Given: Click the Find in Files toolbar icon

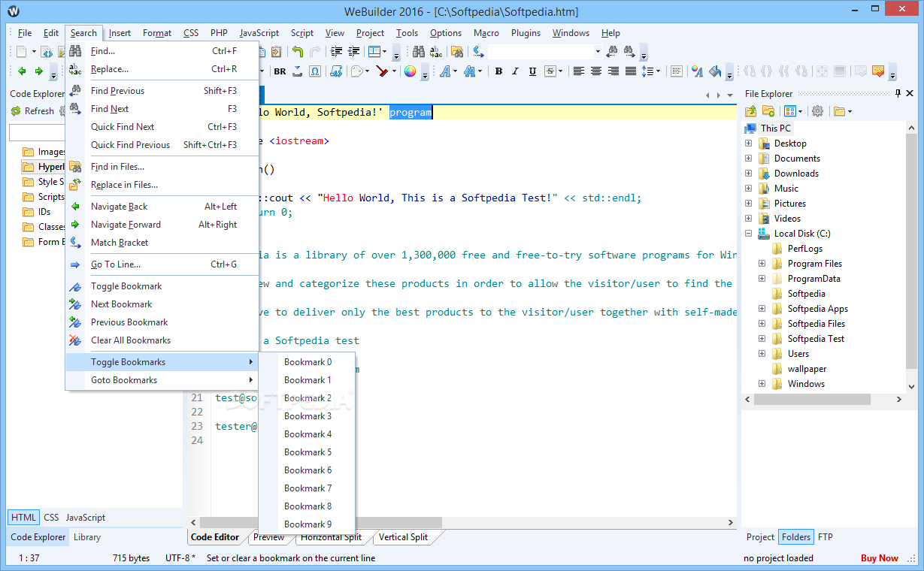Looking at the screenshot, I should pyautogui.click(x=457, y=52).
